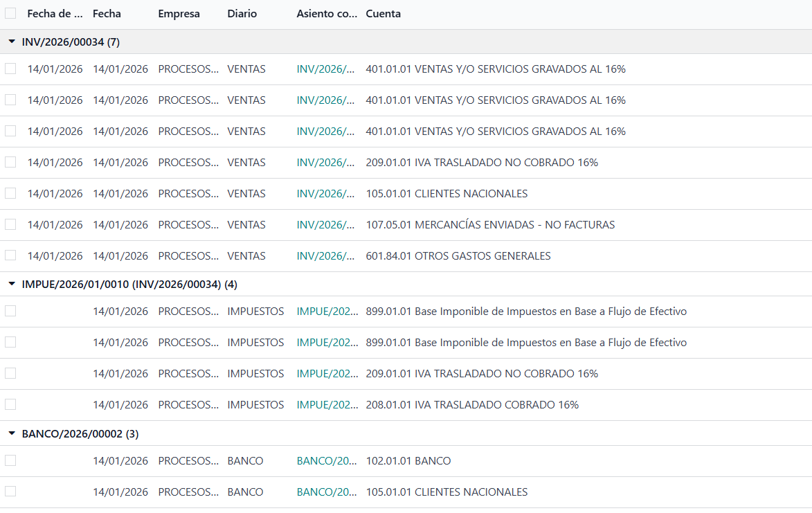Collapse the INV/2026/00034 (7) group
This screenshot has height=513, width=812.
12,42
